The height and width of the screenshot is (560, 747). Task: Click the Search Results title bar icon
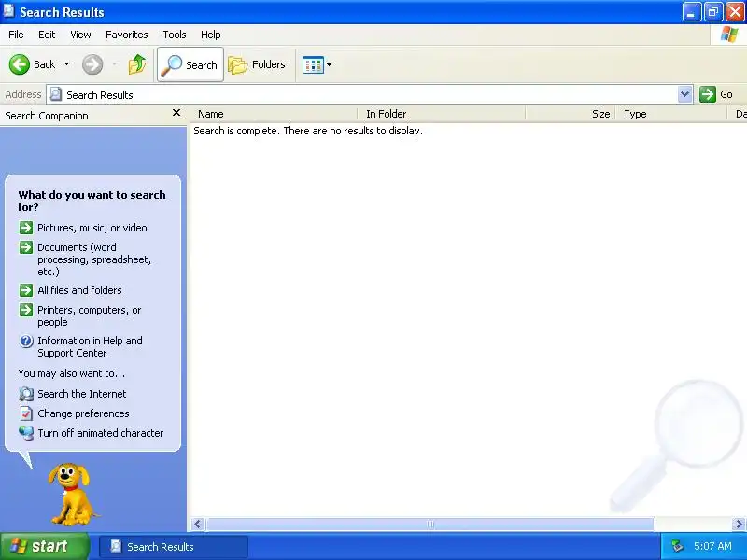tap(8, 10)
